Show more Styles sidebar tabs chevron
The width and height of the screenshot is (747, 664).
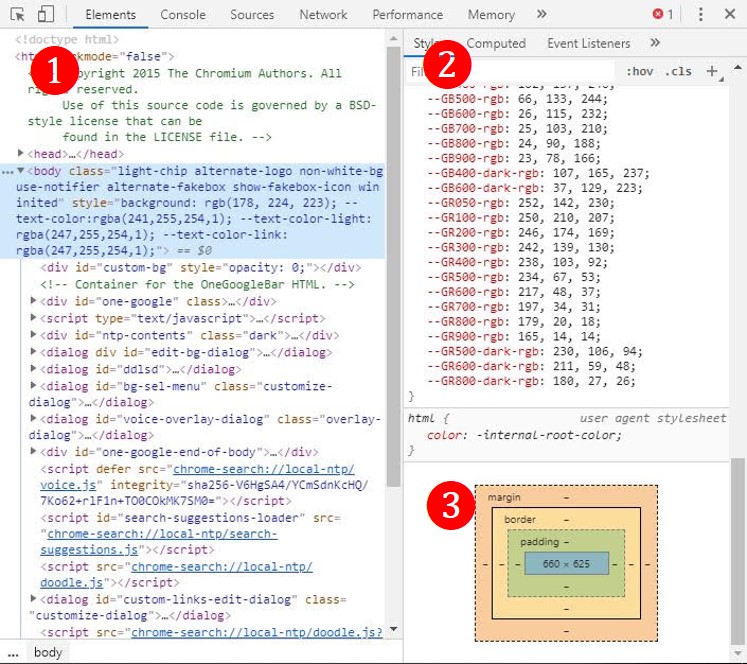tap(655, 43)
